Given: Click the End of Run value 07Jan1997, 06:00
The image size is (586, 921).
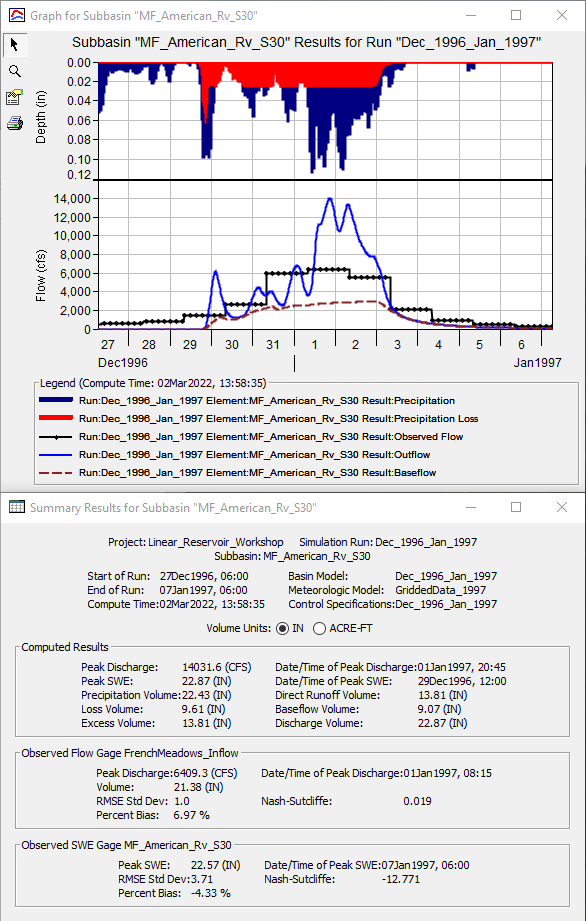Looking at the screenshot, I should point(203,590).
